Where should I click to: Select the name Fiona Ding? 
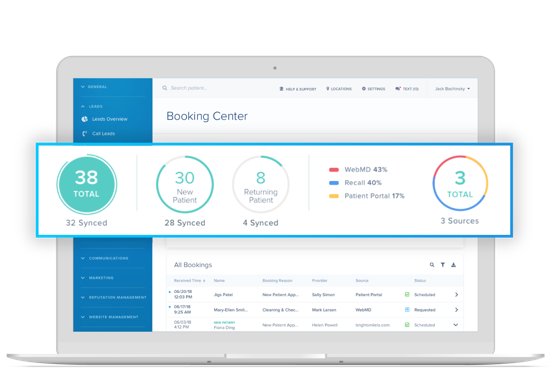pos(224,328)
